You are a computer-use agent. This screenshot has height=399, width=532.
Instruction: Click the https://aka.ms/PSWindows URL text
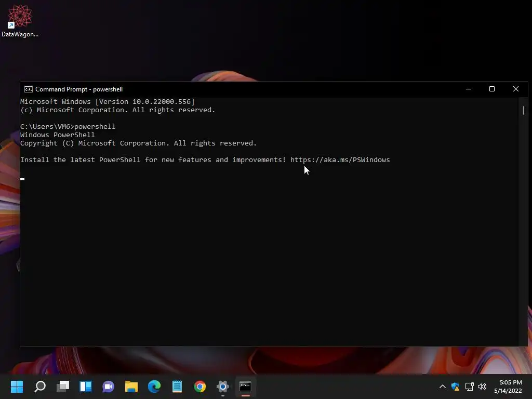(340, 160)
